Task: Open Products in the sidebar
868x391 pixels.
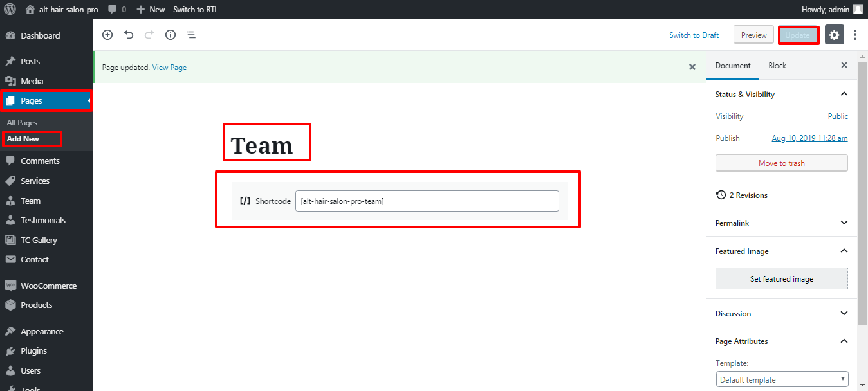Action: (x=46, y=305)
